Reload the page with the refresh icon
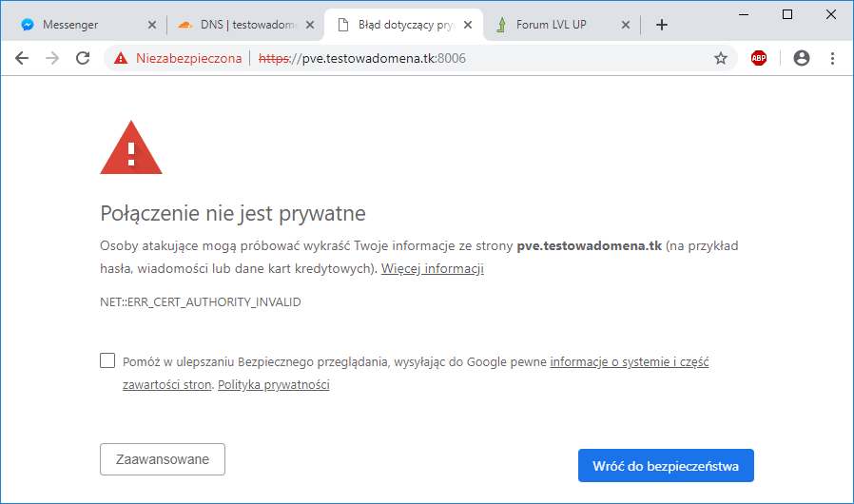Image resolution: width=854 pixels, height=504 pixels. [83, 58]
